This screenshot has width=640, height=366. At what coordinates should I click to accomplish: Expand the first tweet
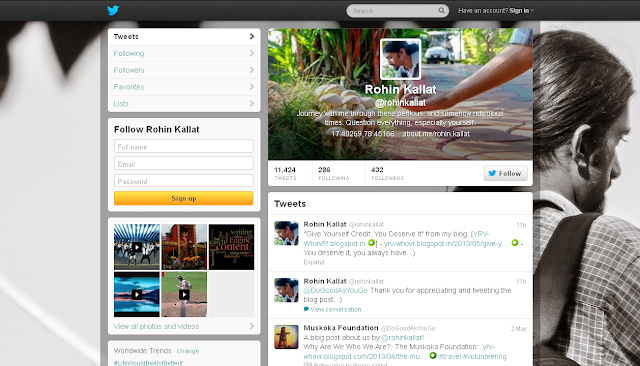(314, 262)
